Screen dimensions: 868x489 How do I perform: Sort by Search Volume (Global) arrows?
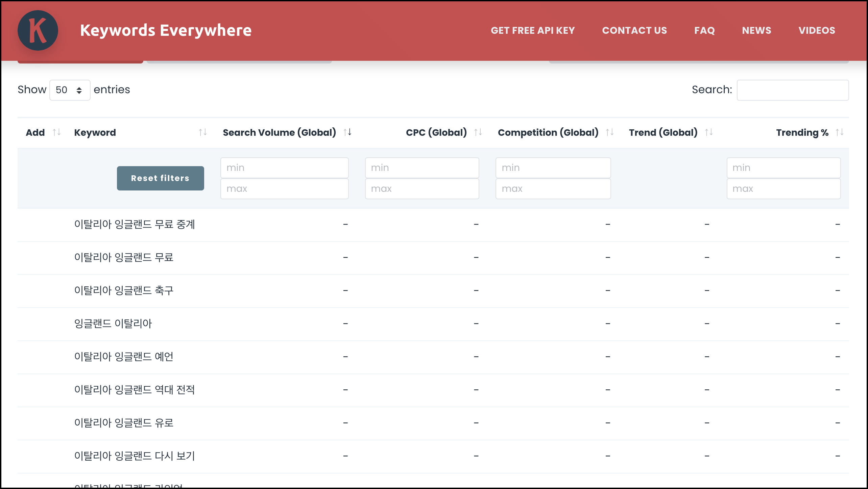click(347, 132)
